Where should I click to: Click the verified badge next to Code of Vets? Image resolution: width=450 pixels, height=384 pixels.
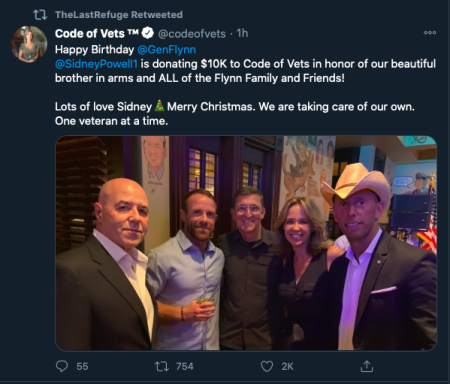148,33
